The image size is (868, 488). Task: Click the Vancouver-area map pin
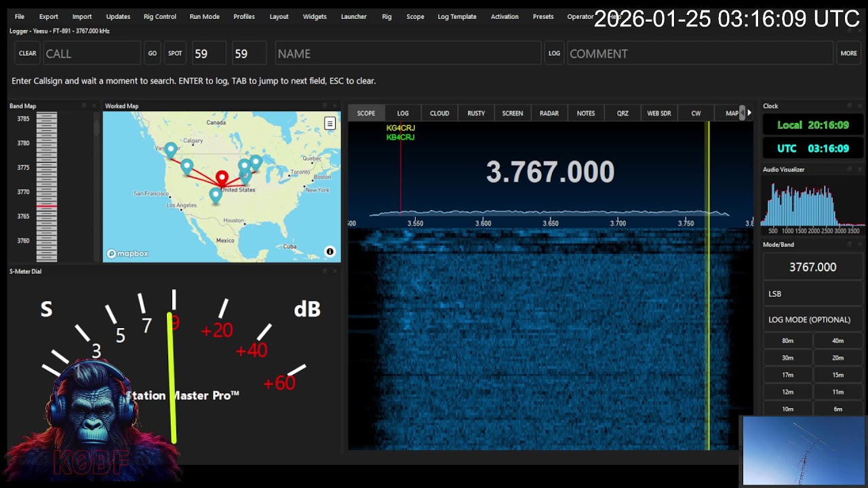coord(170,150)
